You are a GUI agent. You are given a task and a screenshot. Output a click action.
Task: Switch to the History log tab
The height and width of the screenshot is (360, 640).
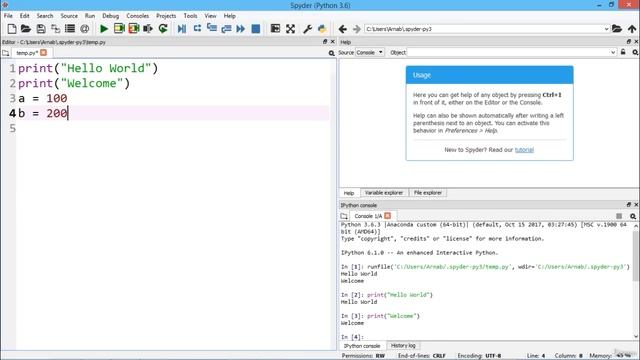tap(403, 346)
